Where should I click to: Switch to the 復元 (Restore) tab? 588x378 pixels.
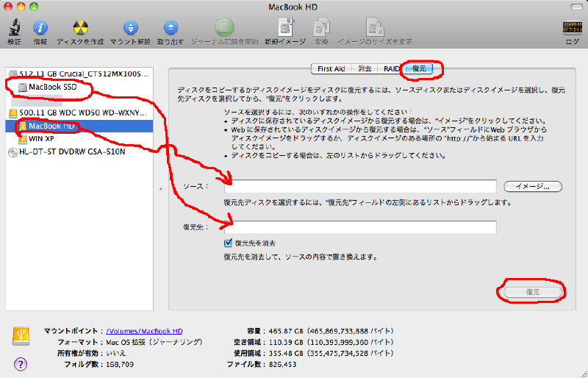(419, 68)
